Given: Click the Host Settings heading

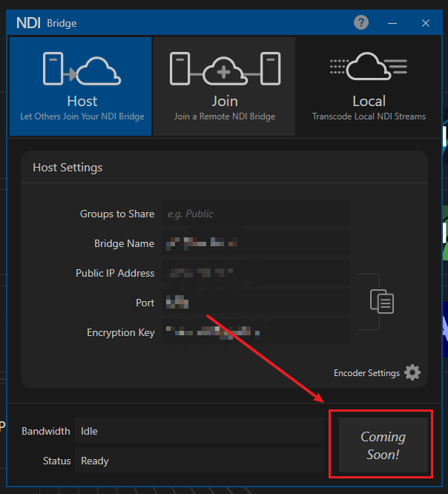Looking at the screenshot, I should 67,168.
